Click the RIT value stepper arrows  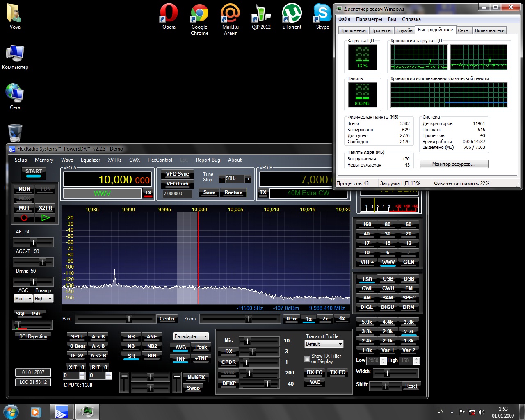108,376
